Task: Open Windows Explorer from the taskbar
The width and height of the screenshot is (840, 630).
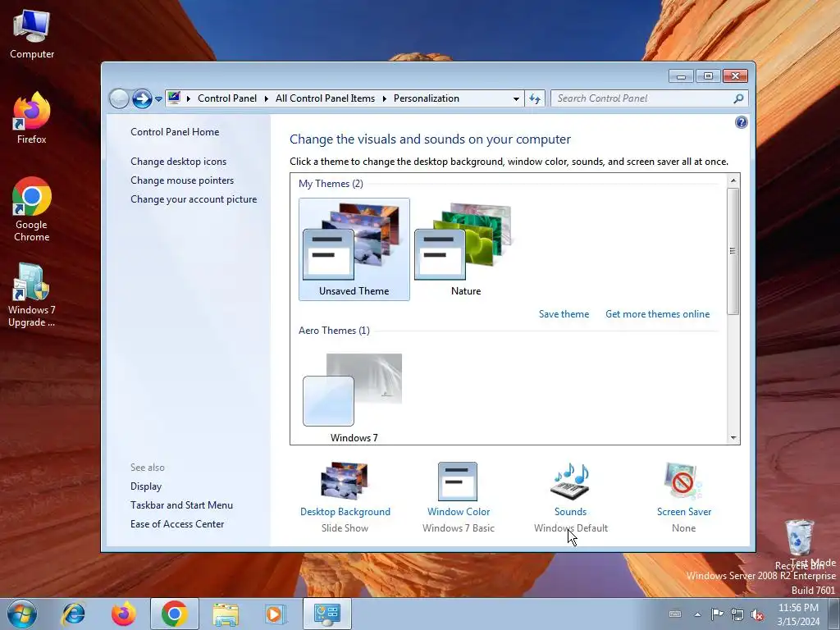Action: click(226, 614)
